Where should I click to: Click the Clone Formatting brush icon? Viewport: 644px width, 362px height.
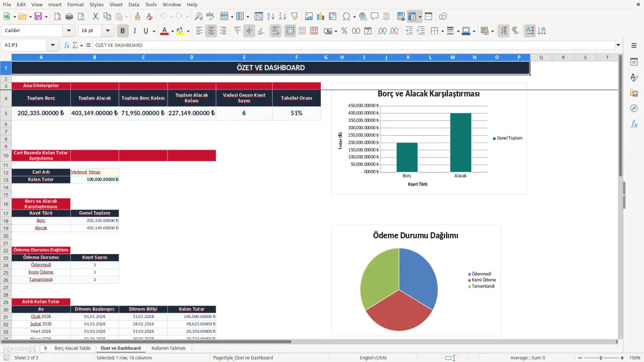[x=137, y=17]
